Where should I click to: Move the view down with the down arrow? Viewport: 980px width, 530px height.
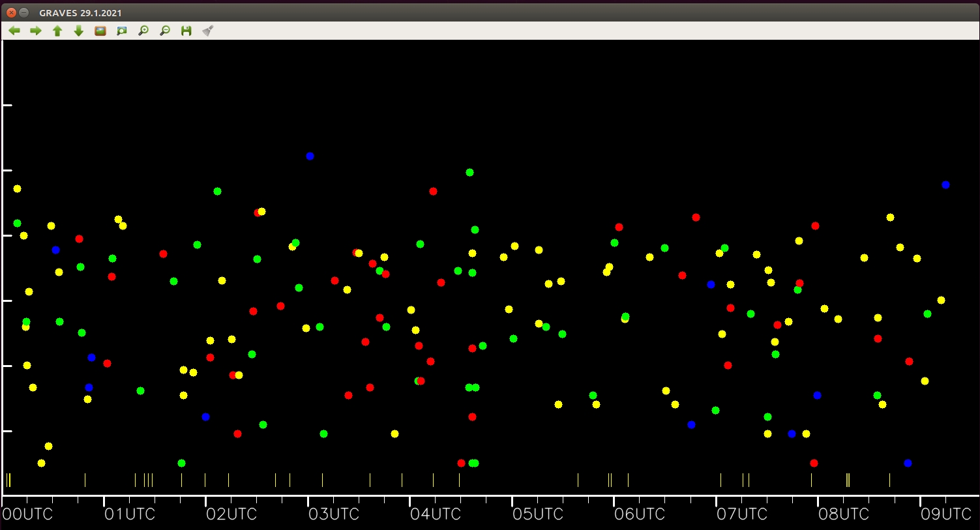[x=79, y=31]
